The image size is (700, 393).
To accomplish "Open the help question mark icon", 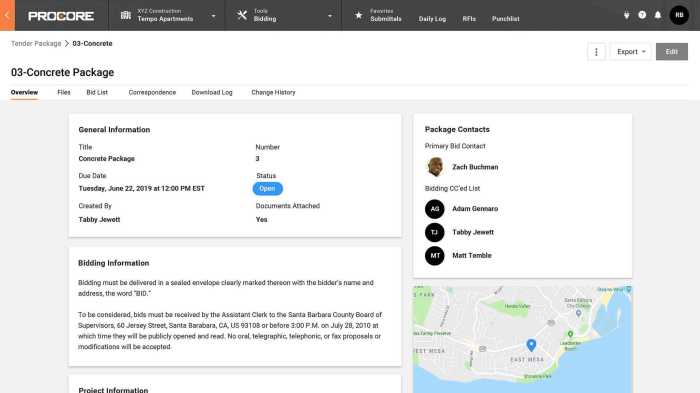I will click(642, 15).
